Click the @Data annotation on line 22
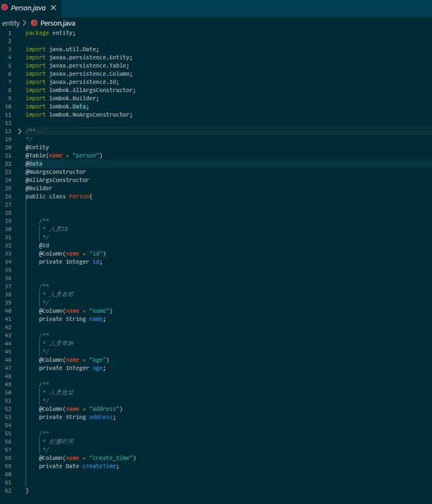The width and height of the screenshot is (432, 504). pyautogui.click(x=34, y=163)
